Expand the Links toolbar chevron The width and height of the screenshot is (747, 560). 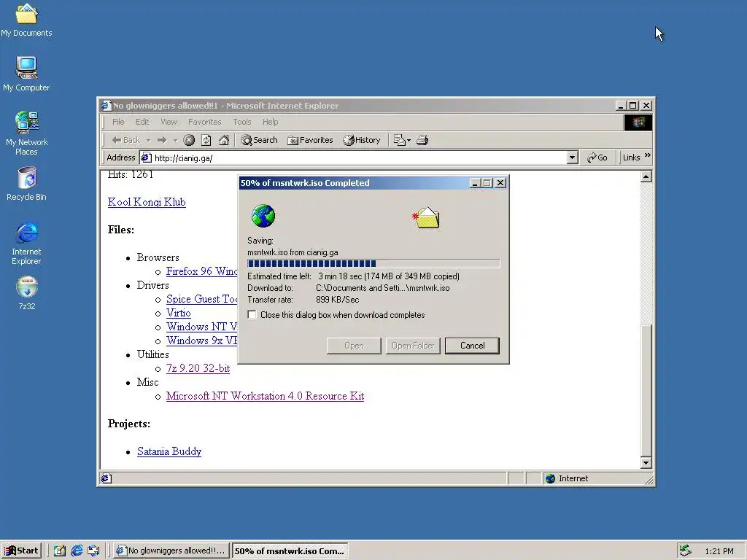[x=647, y=156]
